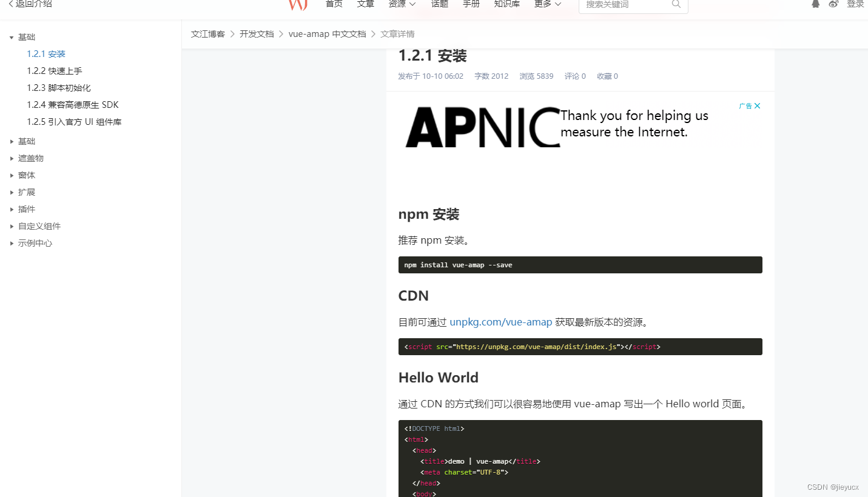Open the 手册 nav item
The image size is (868, 497).
tap(471, 4)
